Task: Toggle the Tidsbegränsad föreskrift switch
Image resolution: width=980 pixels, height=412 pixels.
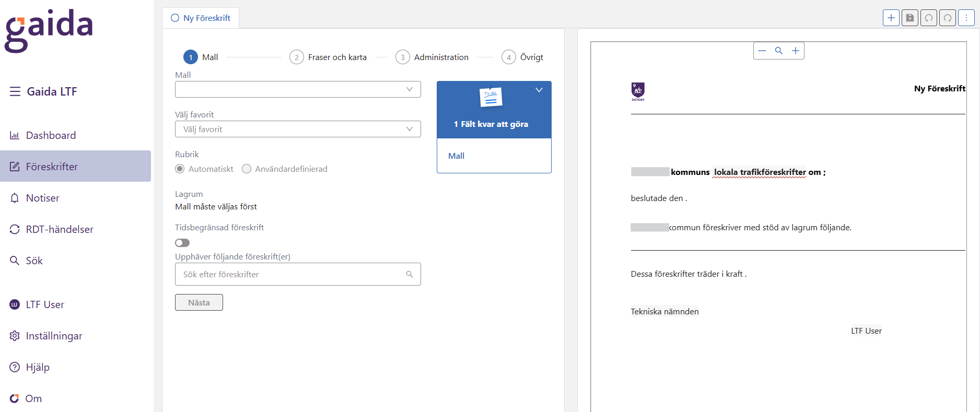Action: [x=182, y=243]
